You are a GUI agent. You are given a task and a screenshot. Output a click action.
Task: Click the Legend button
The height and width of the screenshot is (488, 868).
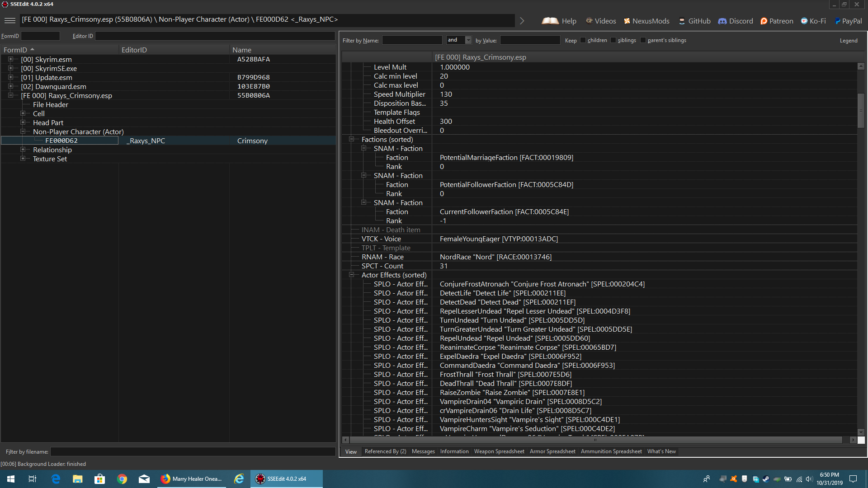click(x=848, y=41)
